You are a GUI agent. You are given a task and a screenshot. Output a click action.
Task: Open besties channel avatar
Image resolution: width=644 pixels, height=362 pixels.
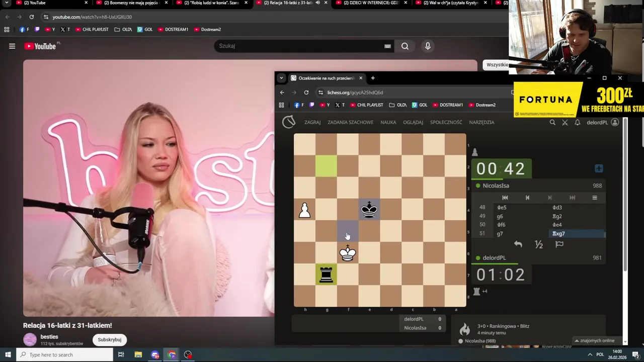30,339
